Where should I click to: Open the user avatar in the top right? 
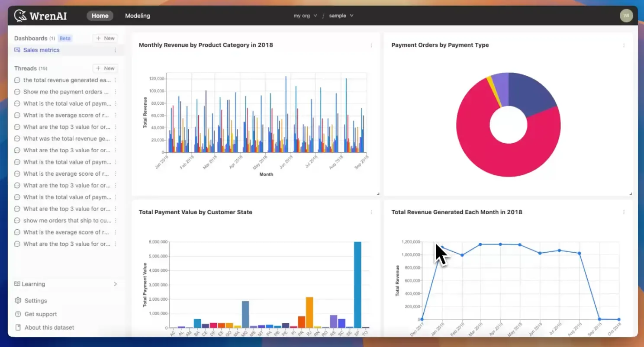[x=626, y=16]
